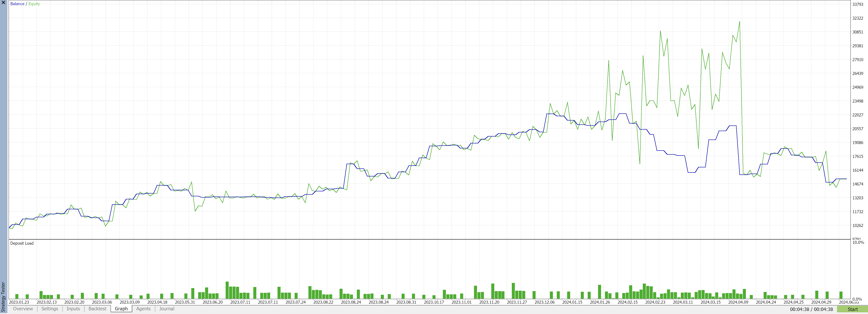Click the Strategy Tester vertical title

point(3,297)
